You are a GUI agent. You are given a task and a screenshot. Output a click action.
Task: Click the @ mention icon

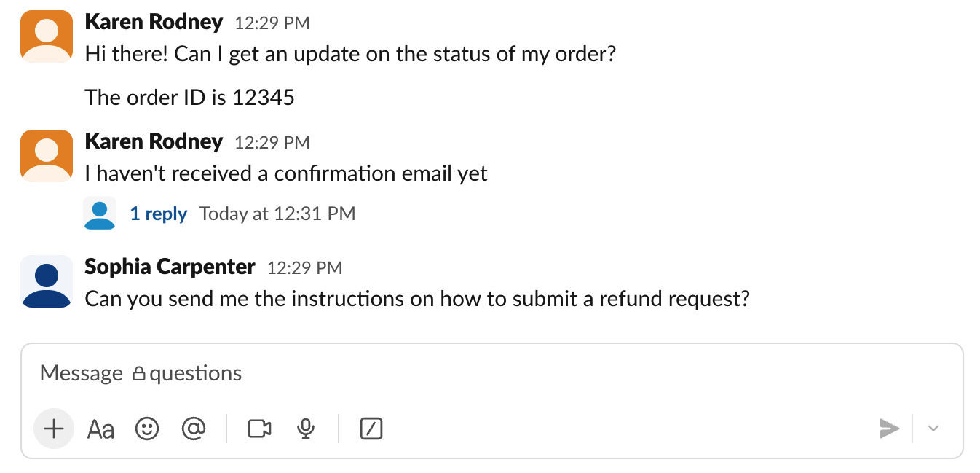tap(193, 429)
